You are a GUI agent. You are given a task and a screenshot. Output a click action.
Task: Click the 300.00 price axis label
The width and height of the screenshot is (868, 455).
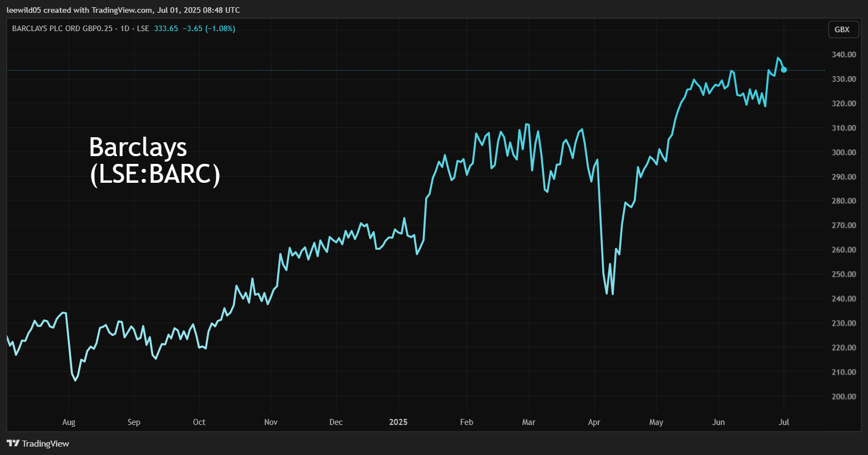(x=844, y=152)
